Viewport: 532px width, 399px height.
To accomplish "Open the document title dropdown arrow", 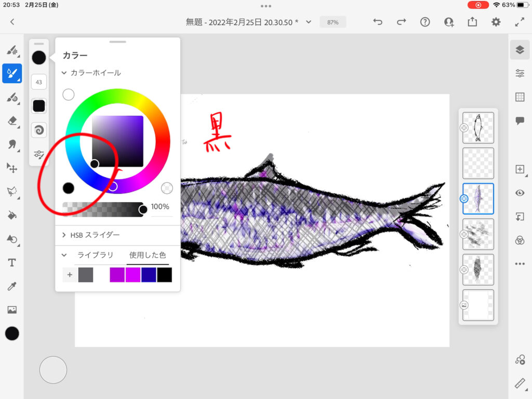I will [x=309, y=22].
